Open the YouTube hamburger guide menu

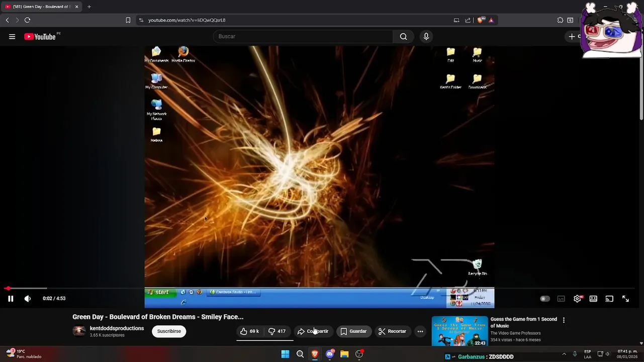[12, 37]
